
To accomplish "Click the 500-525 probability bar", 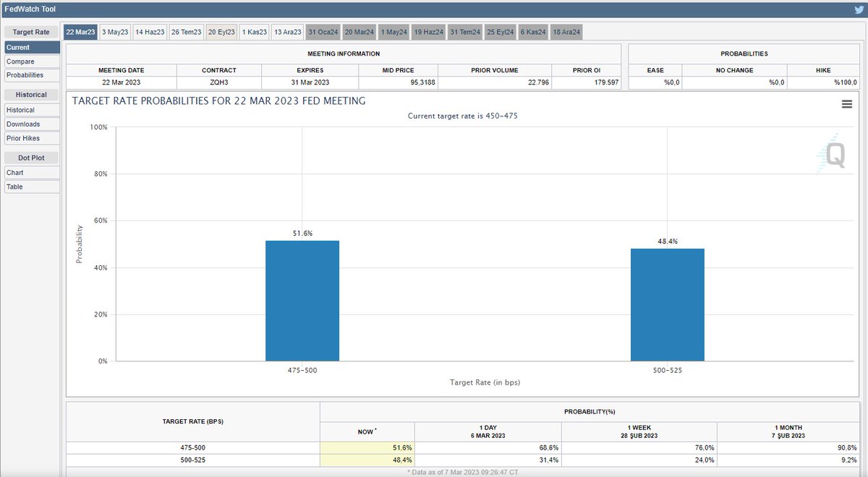I will point(667,304).
